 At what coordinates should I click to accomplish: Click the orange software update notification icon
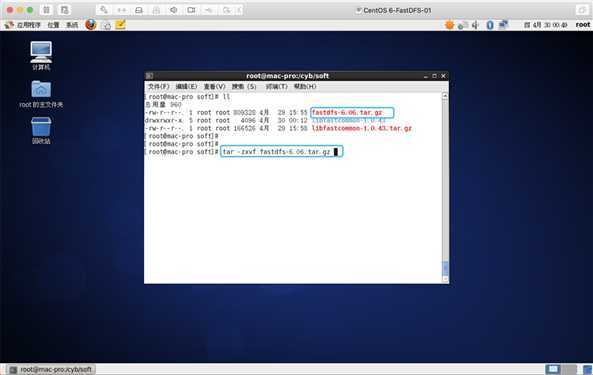pyautogui.click(x=449, y=25)
